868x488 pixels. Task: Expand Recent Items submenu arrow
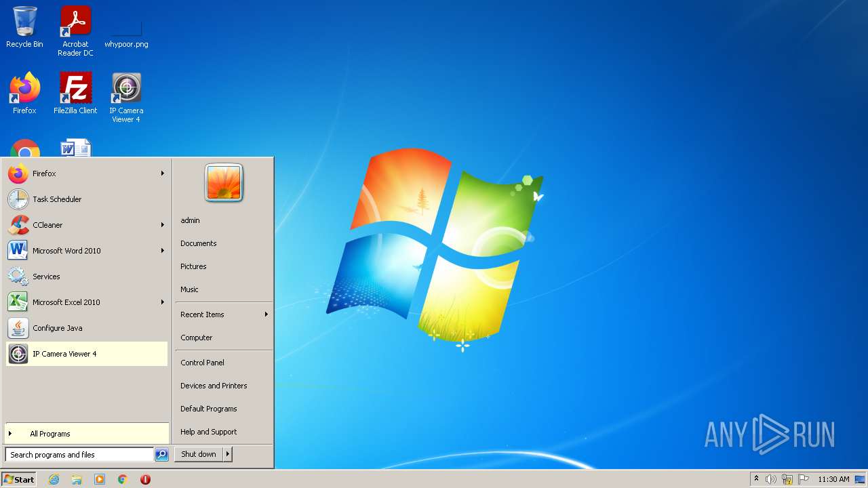pyautogui.click(x=267, y=314)
